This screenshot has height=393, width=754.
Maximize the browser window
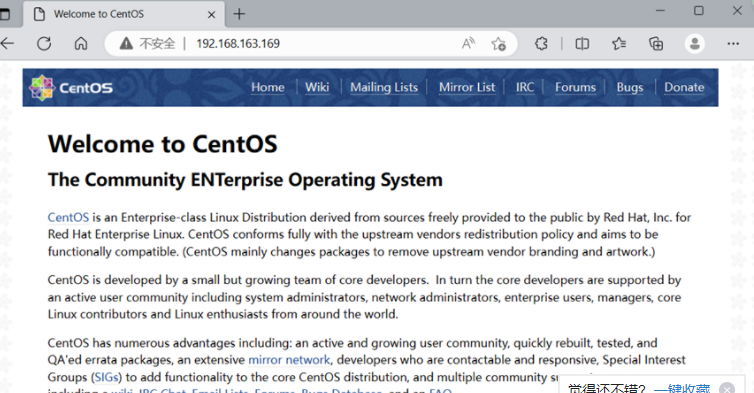[699, 11]
